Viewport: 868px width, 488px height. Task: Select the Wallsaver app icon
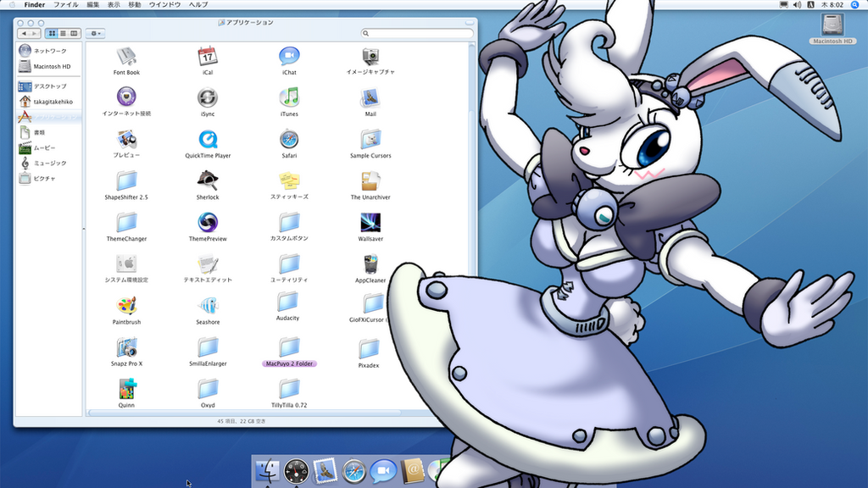tap(370, 223)
